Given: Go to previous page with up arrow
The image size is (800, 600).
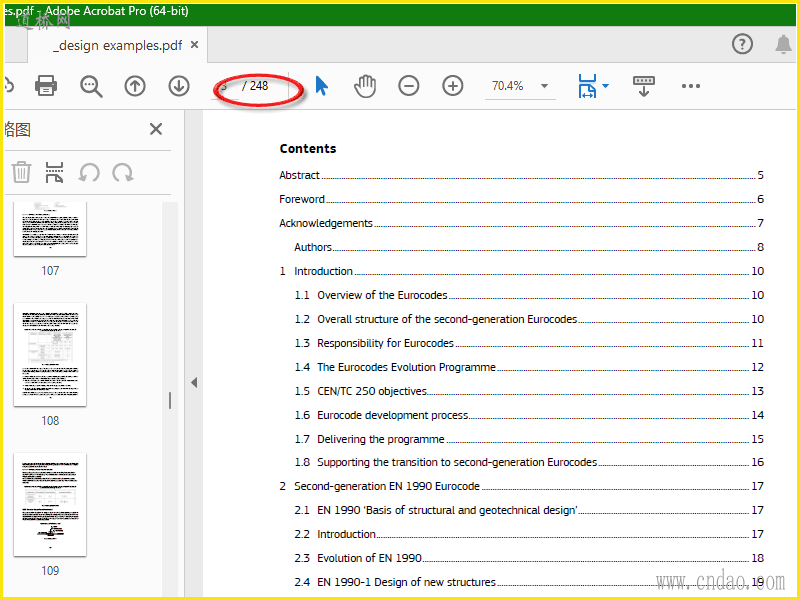Looking at the screenshot, I should tap(135, 86).
